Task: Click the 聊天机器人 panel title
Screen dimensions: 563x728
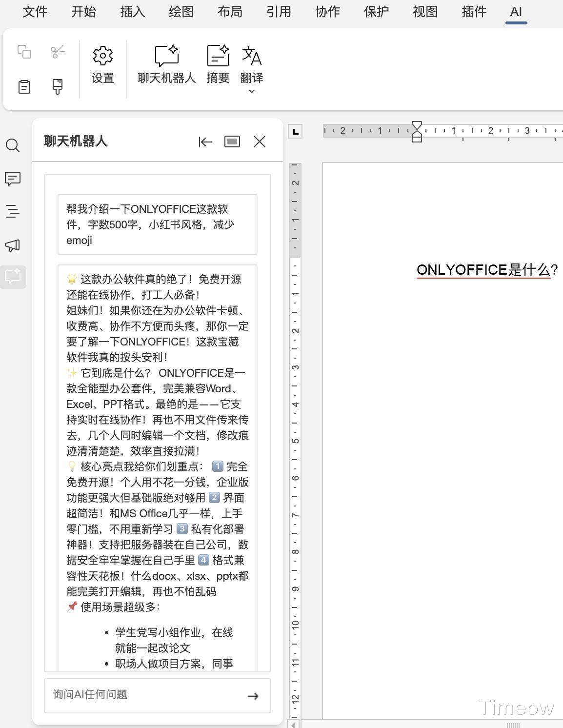Action: 76,142
